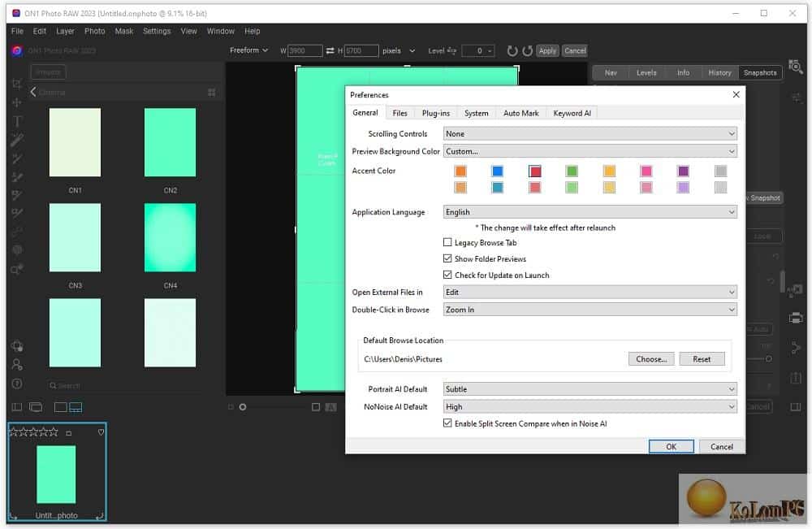Open the Portrait AI Default dropdown

tap(590, 389)
